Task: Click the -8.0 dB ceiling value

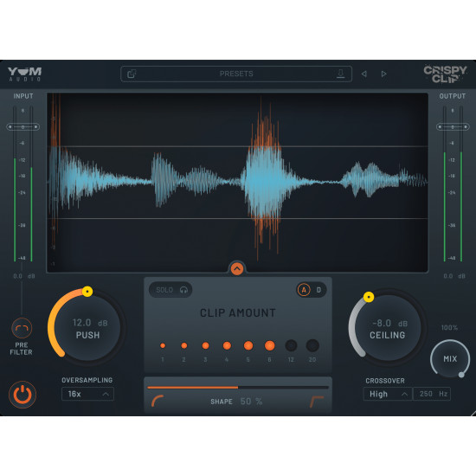Action: (389, 323)
